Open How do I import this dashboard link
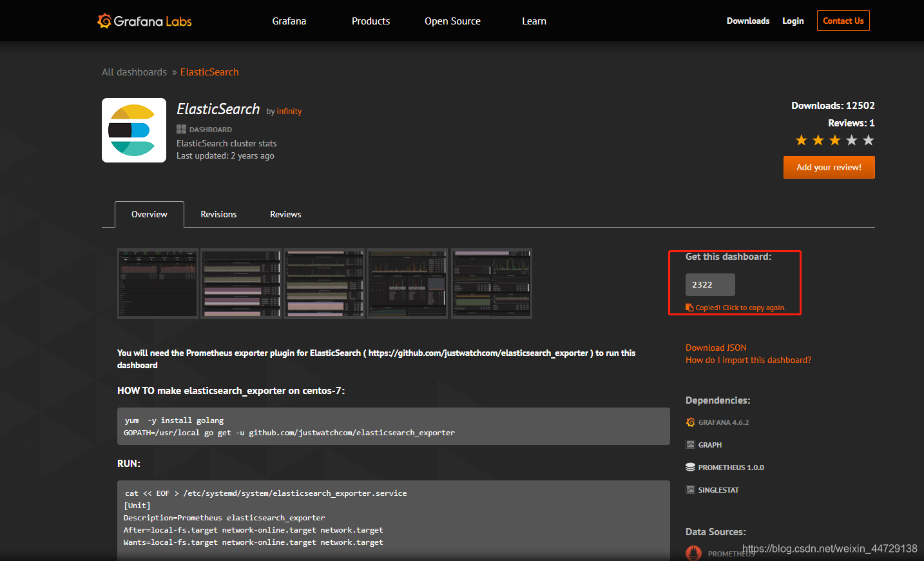The image size is (924, 561). click(x=748, y=360)
